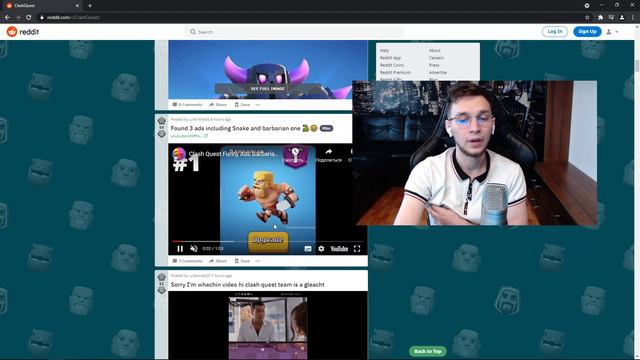Reload the page with the refresh icon
640x360 pixels.
tap(29, 17)
